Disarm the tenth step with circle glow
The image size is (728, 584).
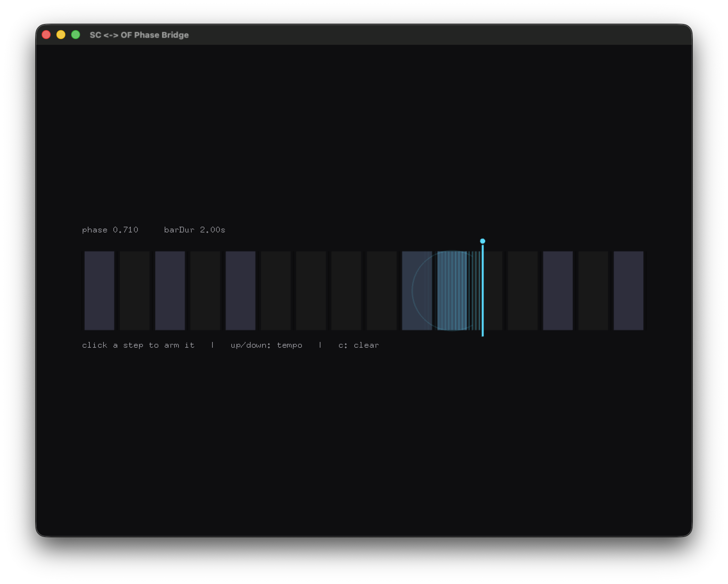pyautogui.click(x=417, y=290)
